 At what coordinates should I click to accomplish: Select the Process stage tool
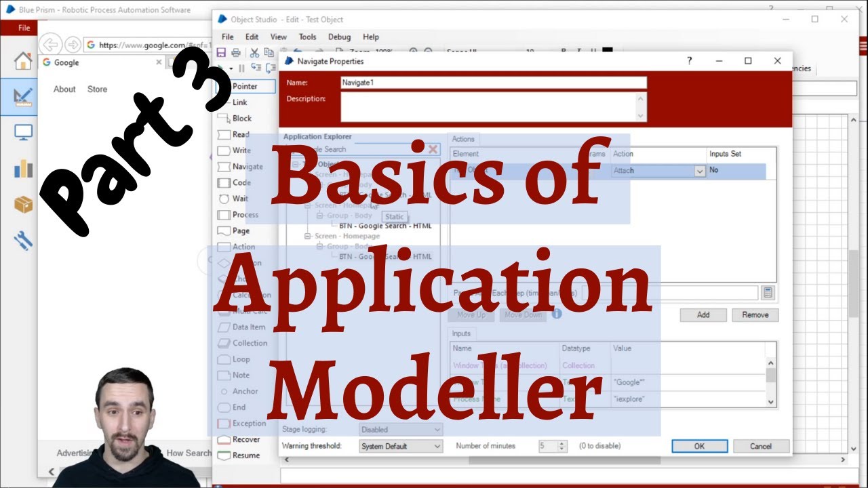tap(237, 215)
